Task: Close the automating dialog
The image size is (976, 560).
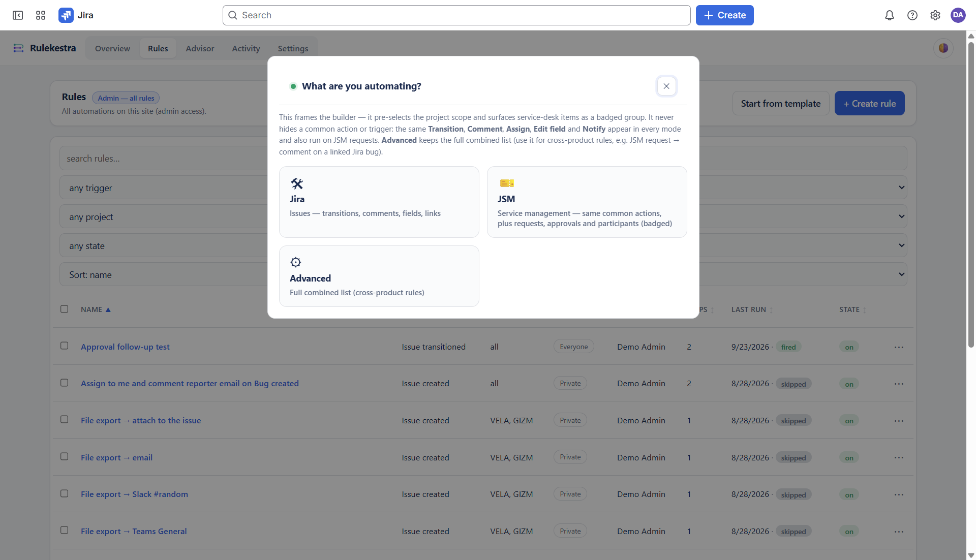Action: tap(666, 86)
